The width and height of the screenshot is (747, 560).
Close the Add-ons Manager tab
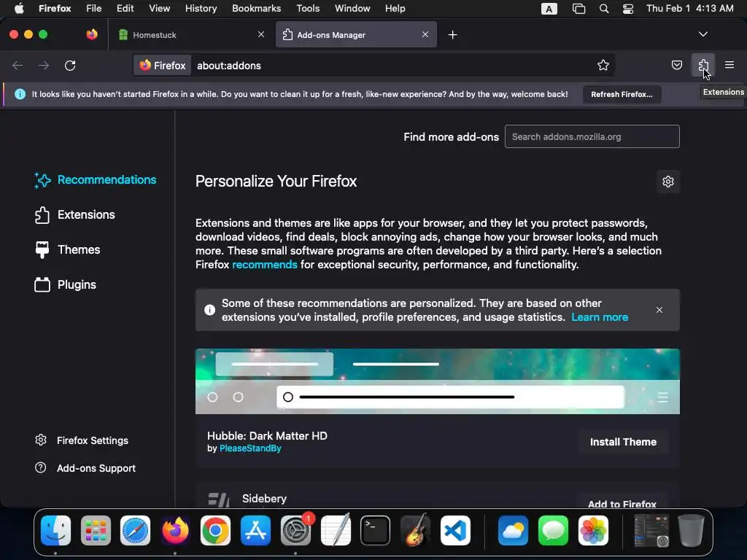point(425,34)
